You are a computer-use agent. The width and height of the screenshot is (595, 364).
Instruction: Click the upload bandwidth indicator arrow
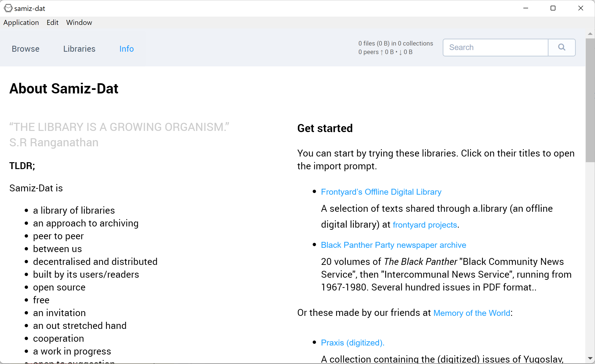click(x=382, y=52)
